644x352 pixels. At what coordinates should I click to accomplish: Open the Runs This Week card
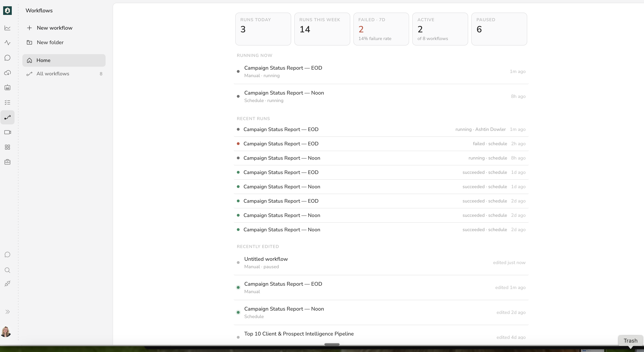(322, 29)
